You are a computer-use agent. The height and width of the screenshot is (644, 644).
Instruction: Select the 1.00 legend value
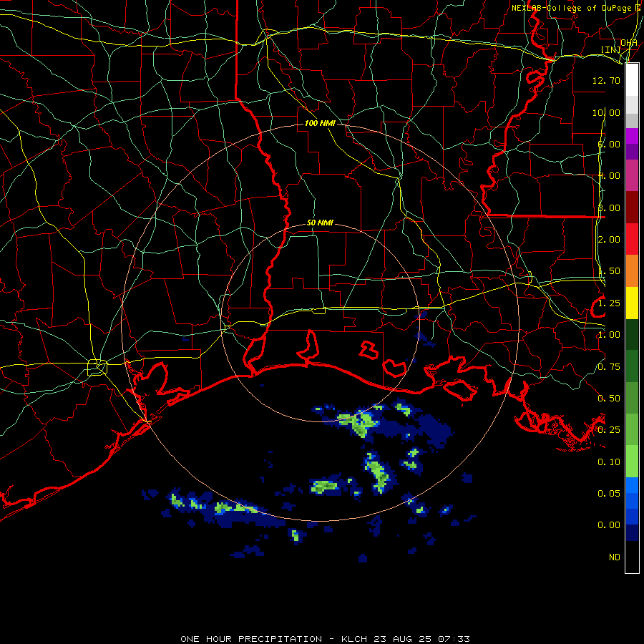[609, 335]
